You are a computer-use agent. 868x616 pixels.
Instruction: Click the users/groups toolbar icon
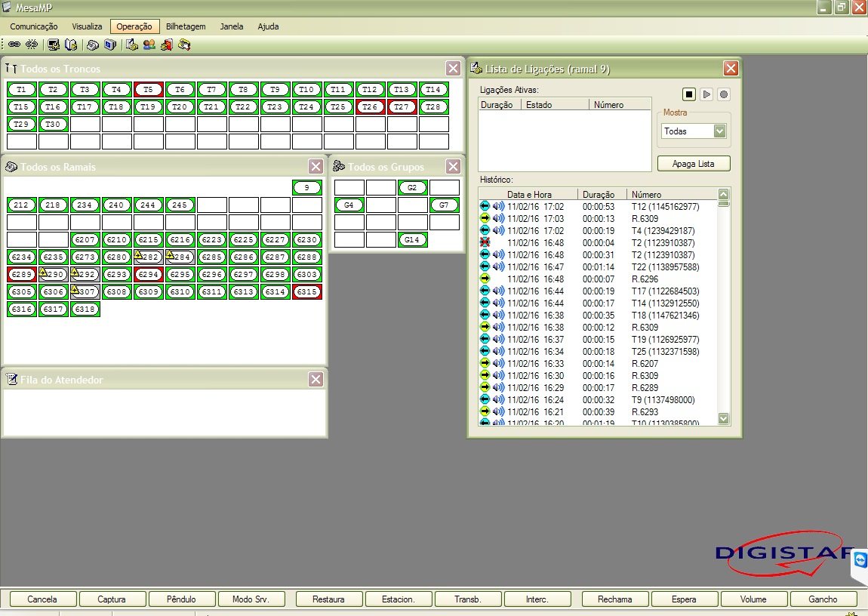(x=149, y=44)
